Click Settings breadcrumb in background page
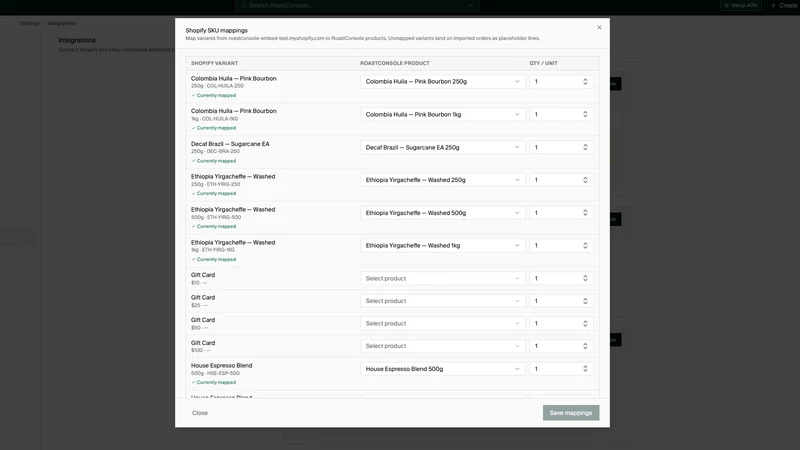Screen dimensions: 800x450 click(x=30, y=23)
